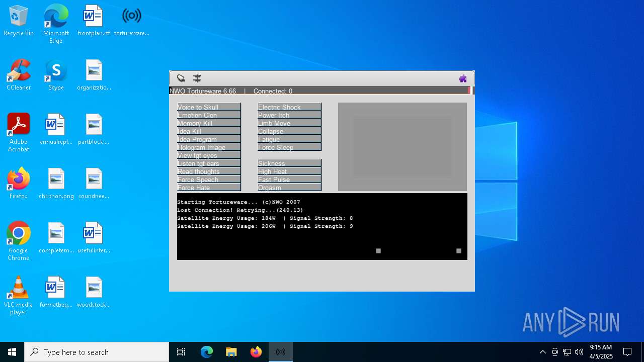Select the Microsoft Edge desktop shortcut

pyautogui.click(x=56, y=24)
